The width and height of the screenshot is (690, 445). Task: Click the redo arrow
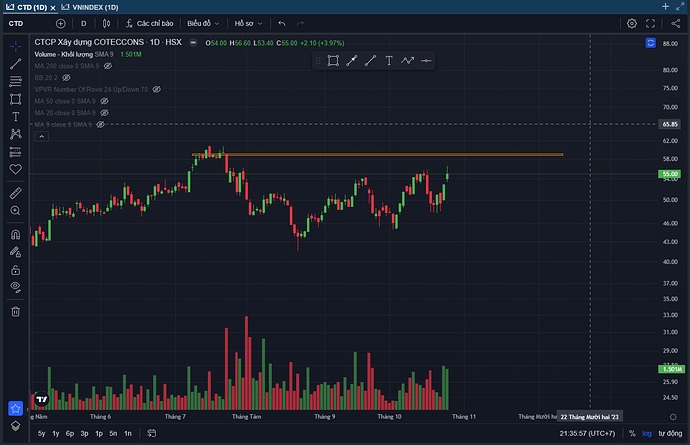(300, 24)
